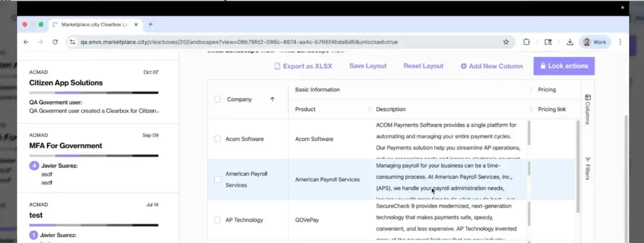The width and height of the screenshot is (644, 243).
Task: Toggle the select-all Company header checkbox
Action: (217, 99)
